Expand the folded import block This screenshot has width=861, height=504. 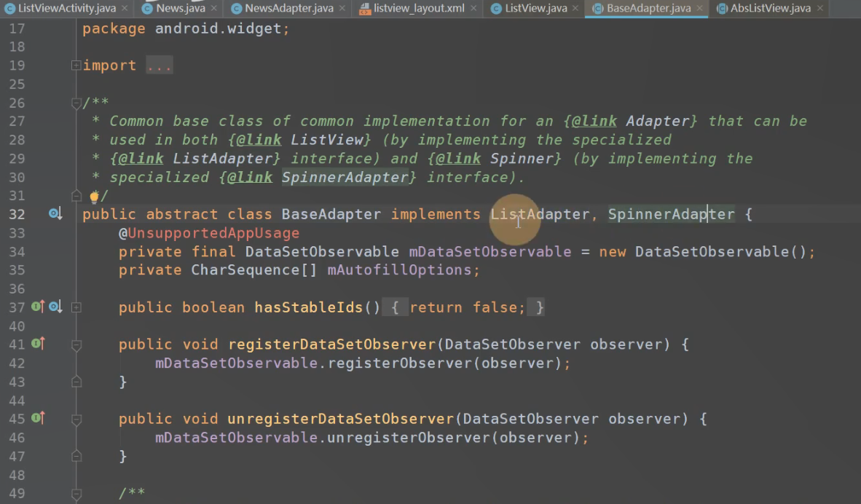pos(76,66)
